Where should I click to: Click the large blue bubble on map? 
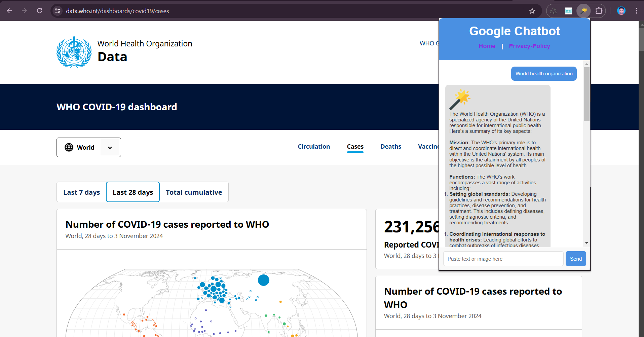263,280
